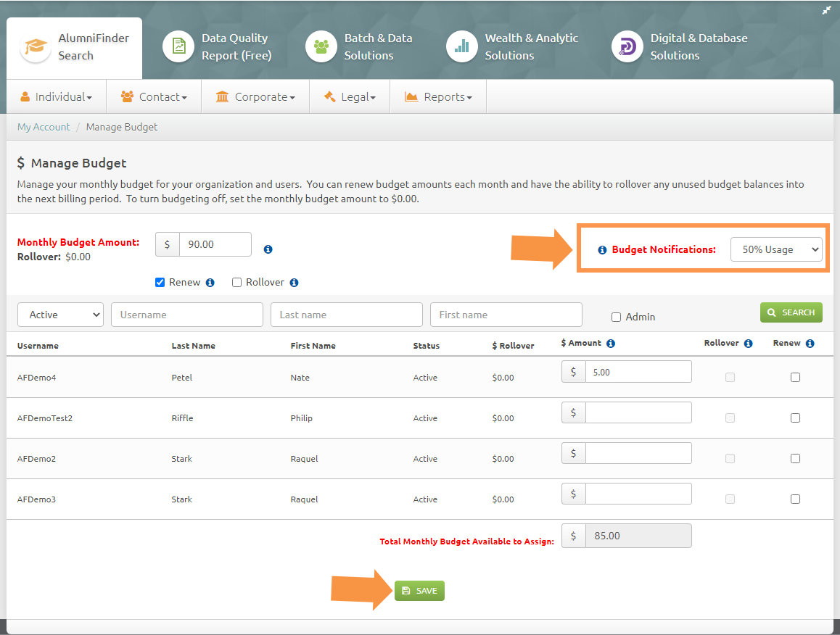Image resolution: width=840 pixels, height=635 pixels.
Task: Check the Renew box for AFDemo4
Action: [x=796, y=378]
